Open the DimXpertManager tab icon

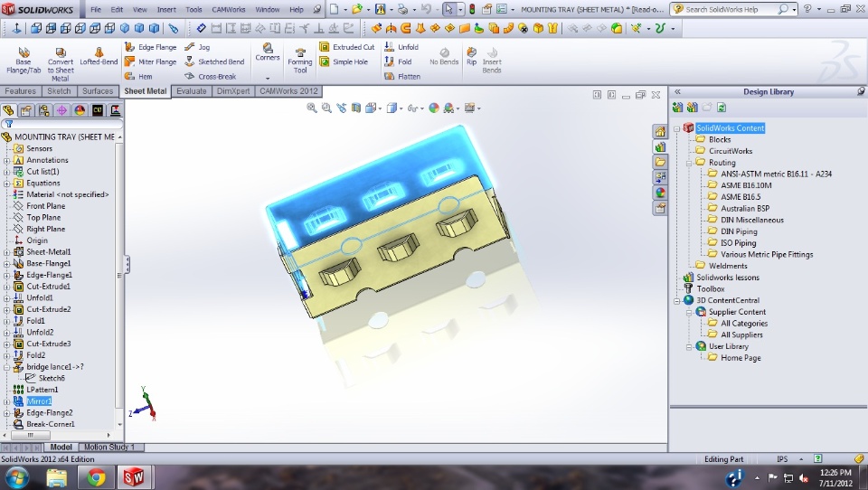(x=61, y=110)
